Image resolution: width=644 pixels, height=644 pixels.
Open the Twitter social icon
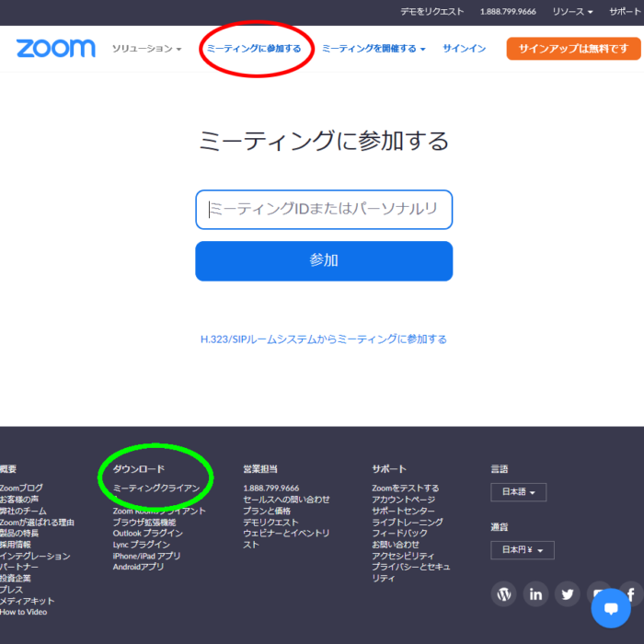pyautogui.click(x=568, y=593)
